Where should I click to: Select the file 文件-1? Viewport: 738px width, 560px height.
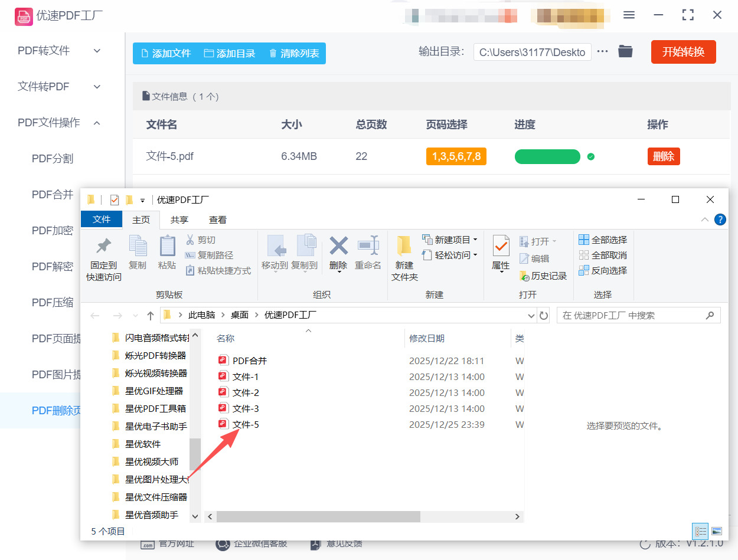pos(239,376)
